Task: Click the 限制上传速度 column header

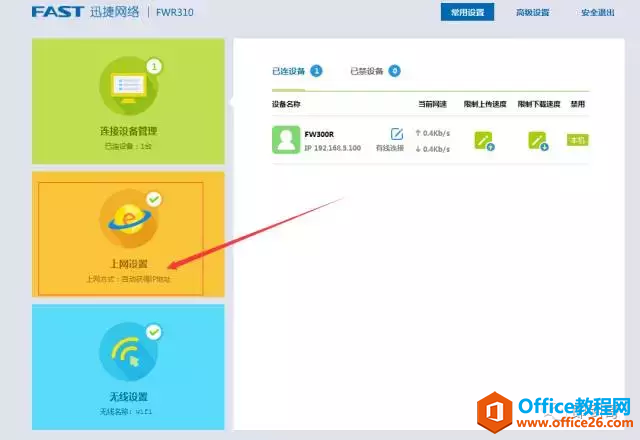Action: pos(485,104)
